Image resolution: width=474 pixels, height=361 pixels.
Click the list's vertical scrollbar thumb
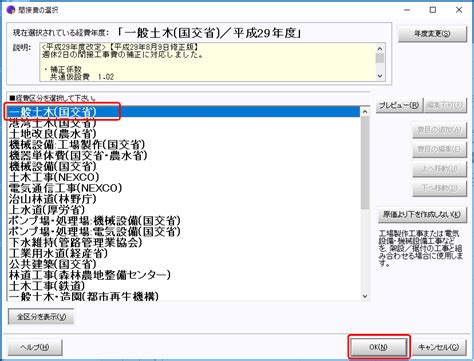(x=365, y=163)
